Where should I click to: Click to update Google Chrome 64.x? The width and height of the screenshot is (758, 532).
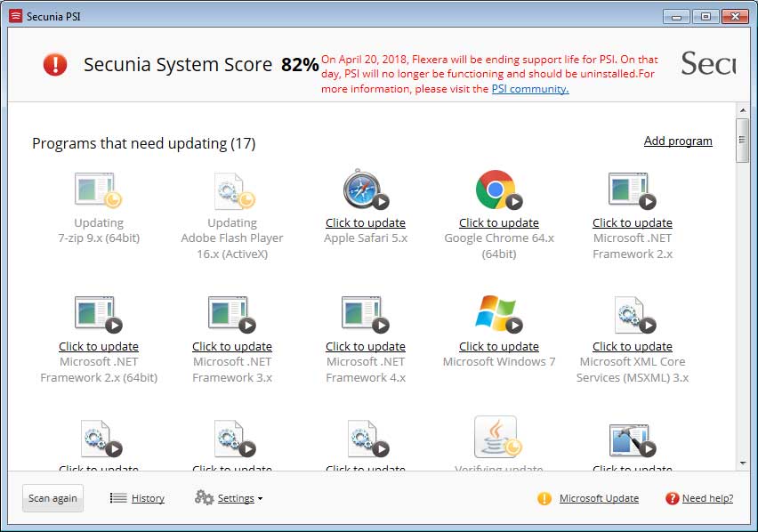click(499, 222)
